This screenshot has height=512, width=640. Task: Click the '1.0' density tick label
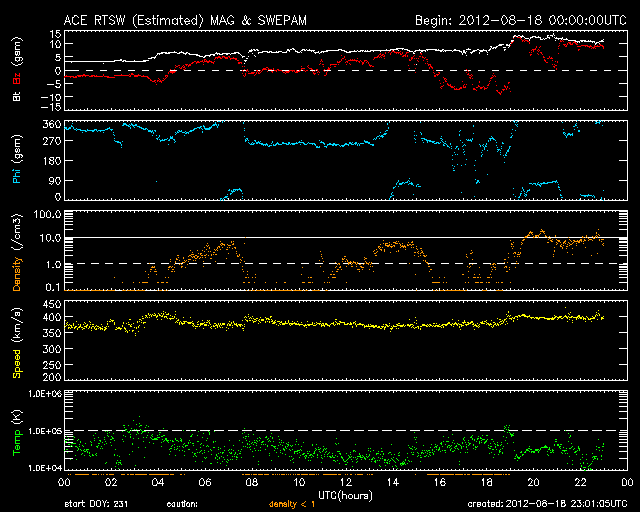point(53,265)
